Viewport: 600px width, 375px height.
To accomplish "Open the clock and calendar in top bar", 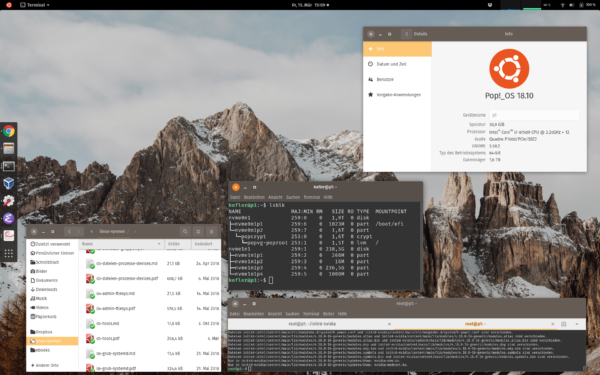I will pyautogui.click(x=310, y=5).
